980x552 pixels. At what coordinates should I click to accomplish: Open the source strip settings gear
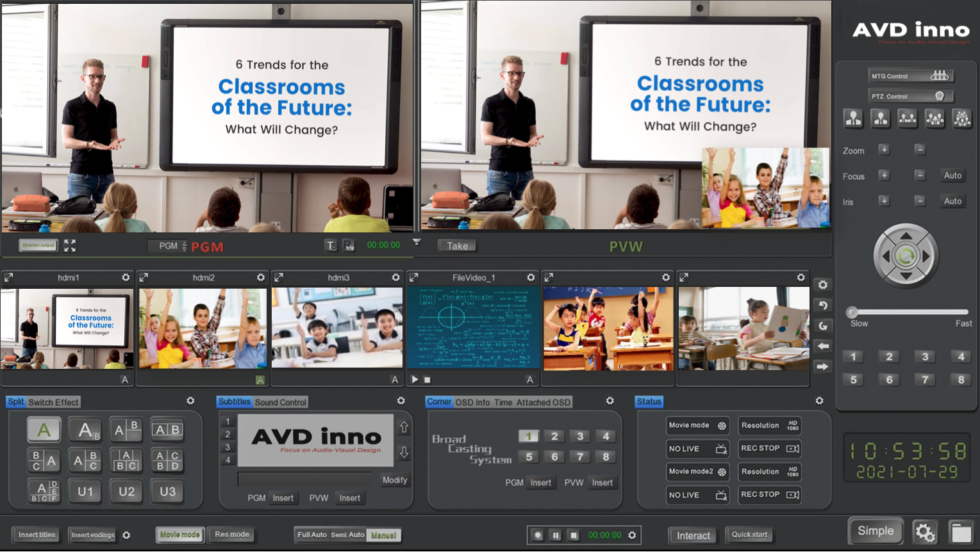coord(823,285)
